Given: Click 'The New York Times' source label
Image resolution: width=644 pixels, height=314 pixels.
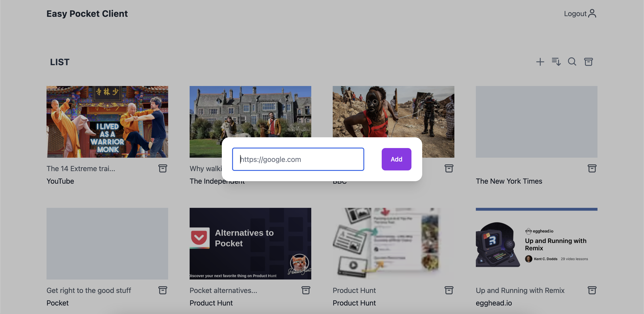Looking at the screenshot, I should (x=509, y=181).
